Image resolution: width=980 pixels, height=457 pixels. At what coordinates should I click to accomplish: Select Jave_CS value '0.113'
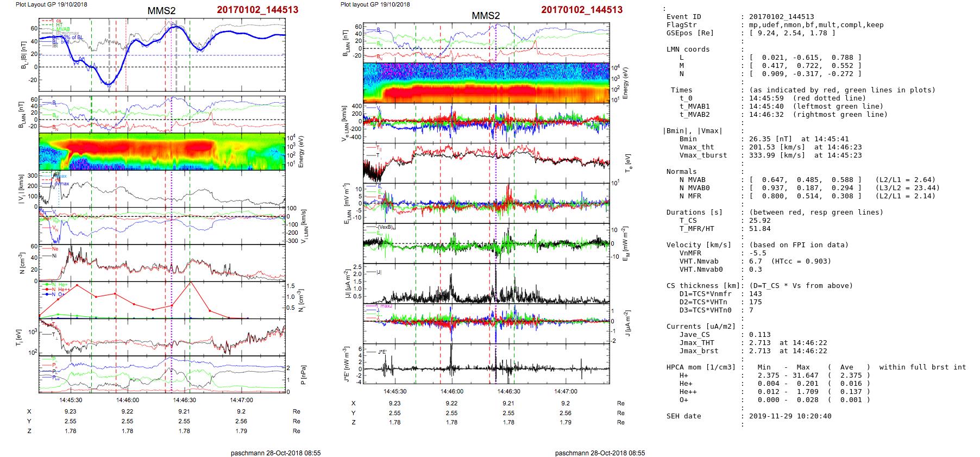759,335
